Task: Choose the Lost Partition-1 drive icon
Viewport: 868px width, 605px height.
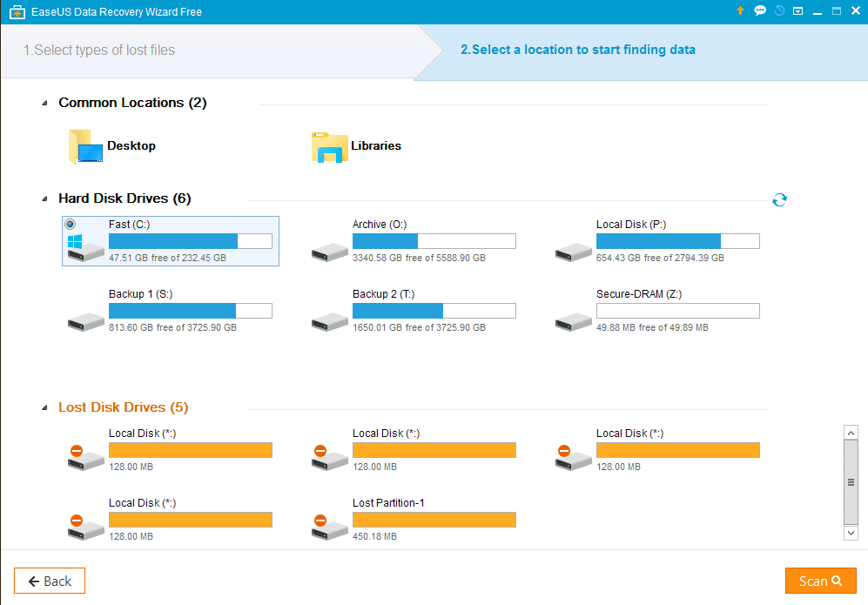Action: coord(329,527)
